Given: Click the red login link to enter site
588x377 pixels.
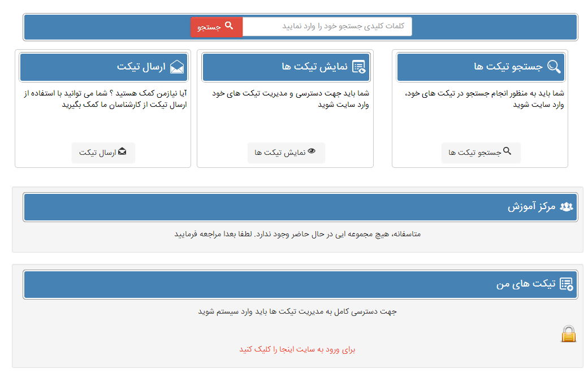Looking at the screenshot, I should coord(297,349).
